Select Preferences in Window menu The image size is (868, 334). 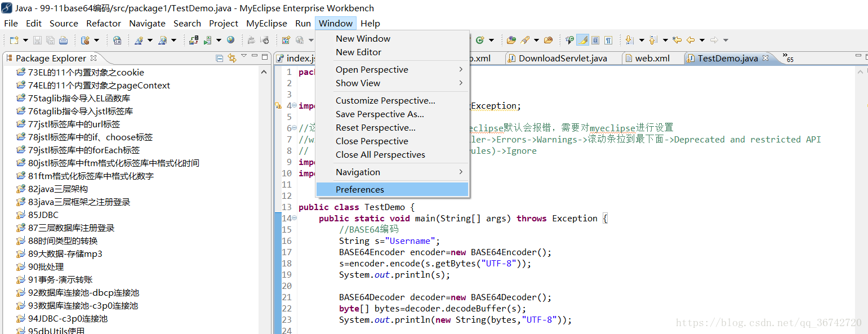[392, 189]
